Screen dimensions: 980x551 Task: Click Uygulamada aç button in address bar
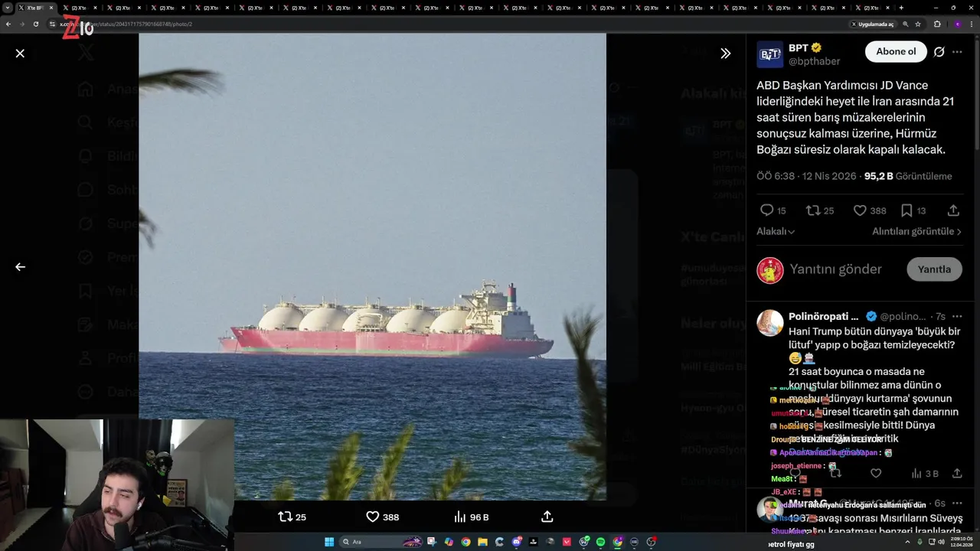[x=872, y=24]
